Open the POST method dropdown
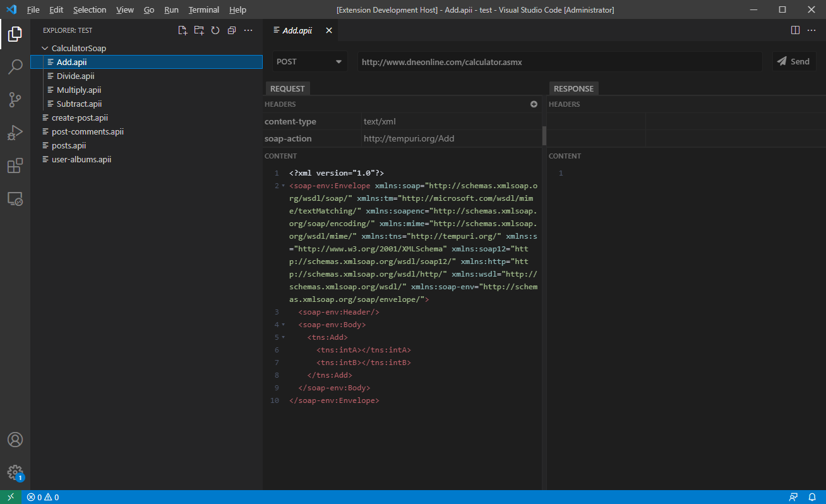The image size is (826, 504). [x=309, y=62]
